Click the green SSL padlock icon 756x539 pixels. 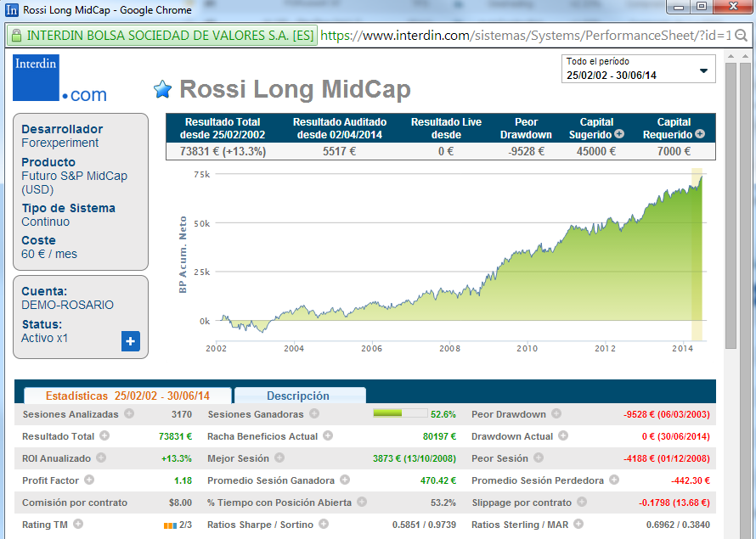[x=16, y=36]
